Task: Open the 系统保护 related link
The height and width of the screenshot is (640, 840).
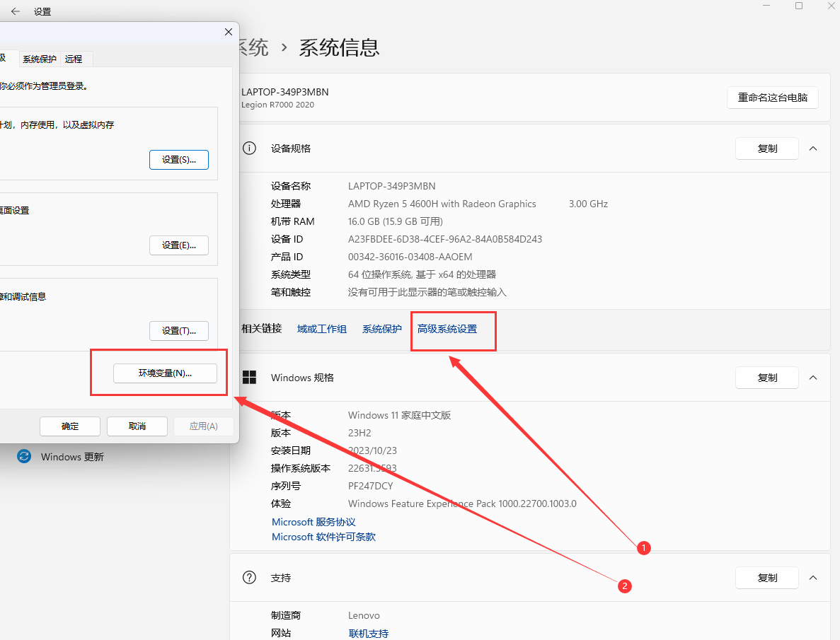Action: [x=382, y=329]
